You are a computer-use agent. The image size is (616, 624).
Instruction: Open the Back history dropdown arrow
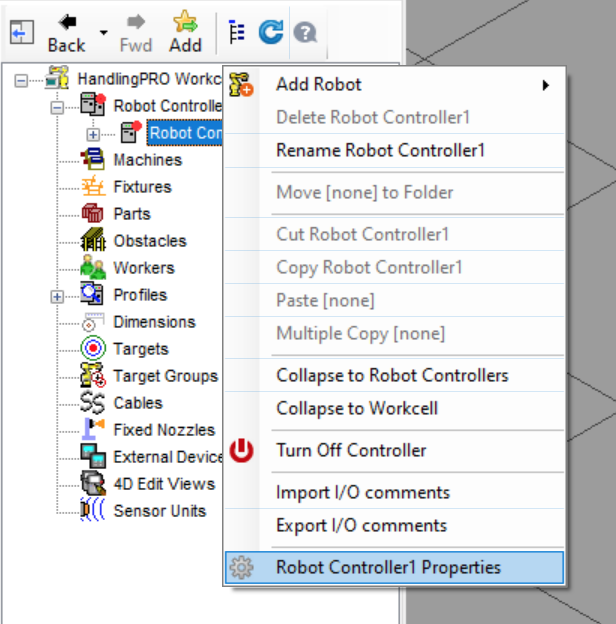[x=103, y=33]
